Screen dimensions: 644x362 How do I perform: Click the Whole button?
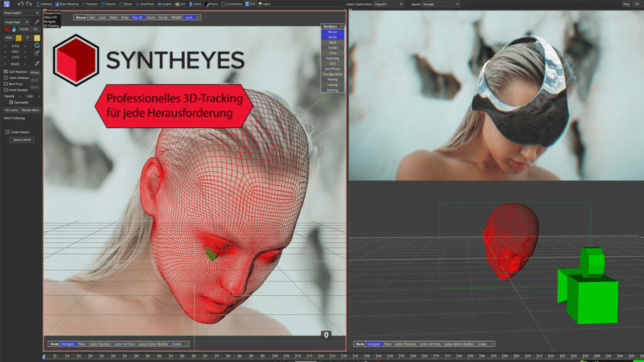[35, 72]
